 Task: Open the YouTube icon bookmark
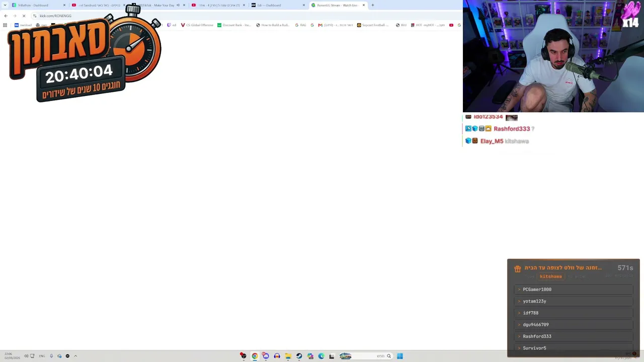click(451, 25)
